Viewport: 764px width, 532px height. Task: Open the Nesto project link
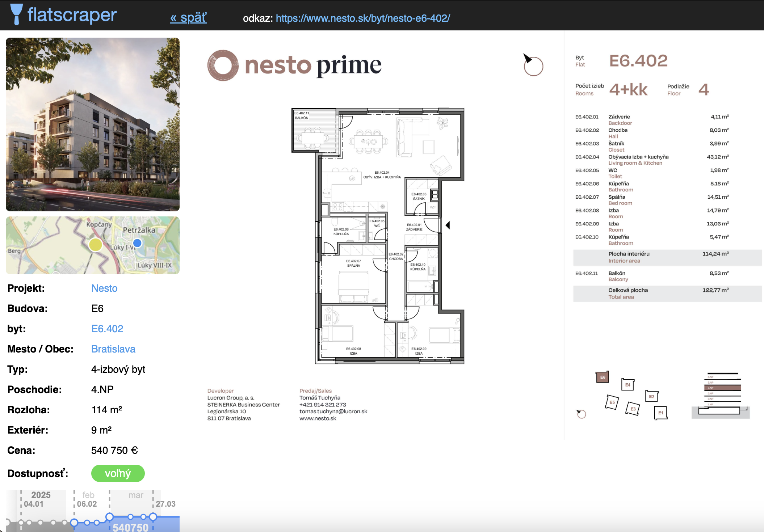pos(104,288)
